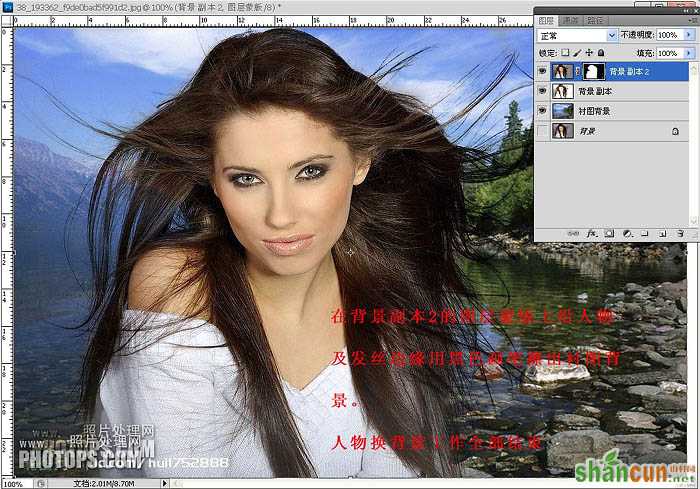Click the ruler origin corner box

pyautogui.click(x=7, y=21)
